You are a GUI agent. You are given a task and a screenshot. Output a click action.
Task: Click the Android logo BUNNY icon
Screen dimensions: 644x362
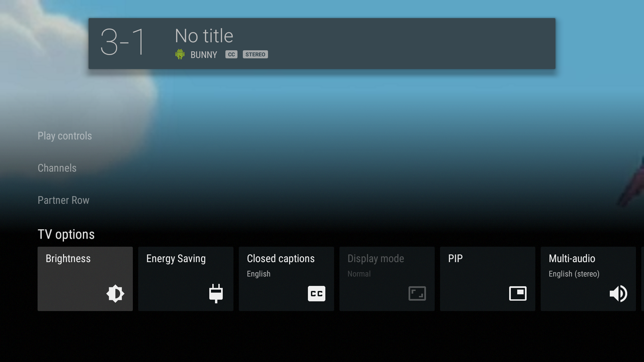point(180,54)
